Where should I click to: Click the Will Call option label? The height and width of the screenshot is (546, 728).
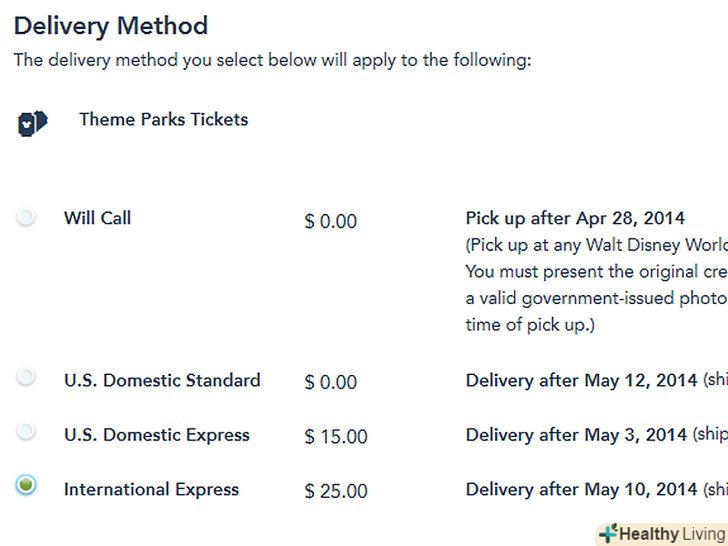pyautogui.click(x=97, y=218)
